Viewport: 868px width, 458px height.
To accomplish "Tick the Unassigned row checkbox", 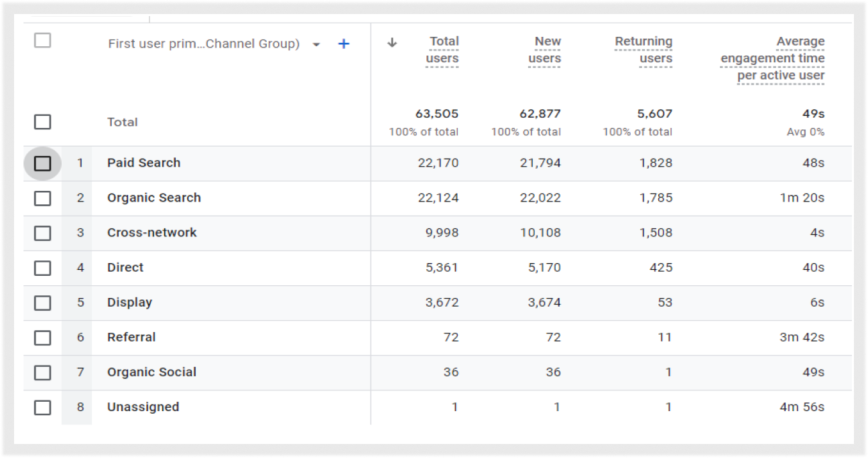I will coord(42,407).
